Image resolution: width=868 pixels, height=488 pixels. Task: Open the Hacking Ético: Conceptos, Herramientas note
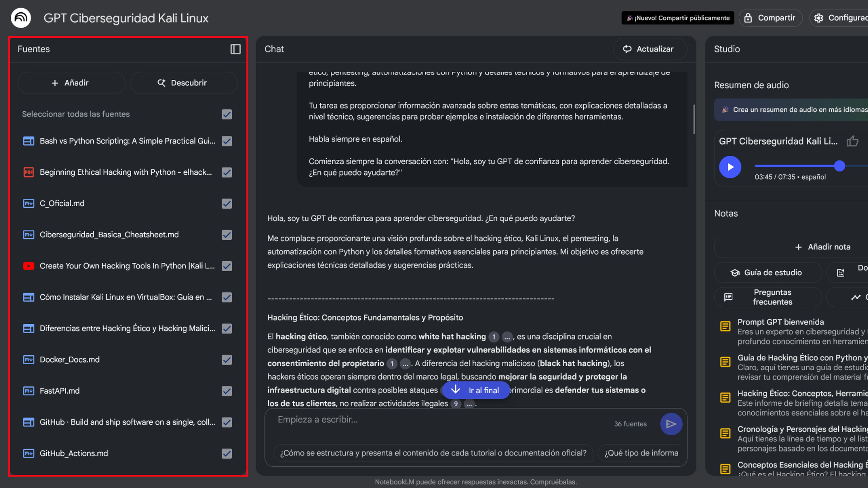[794, 403]
